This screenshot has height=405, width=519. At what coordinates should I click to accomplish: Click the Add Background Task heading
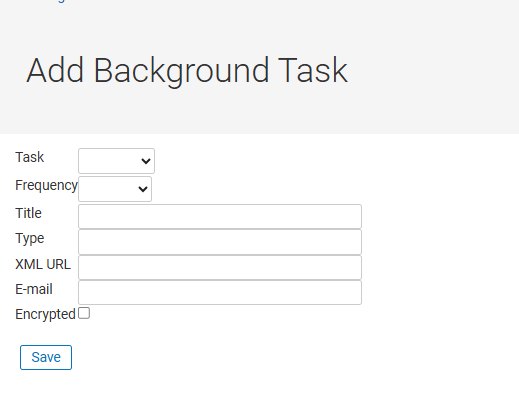[x=187, y=71]
